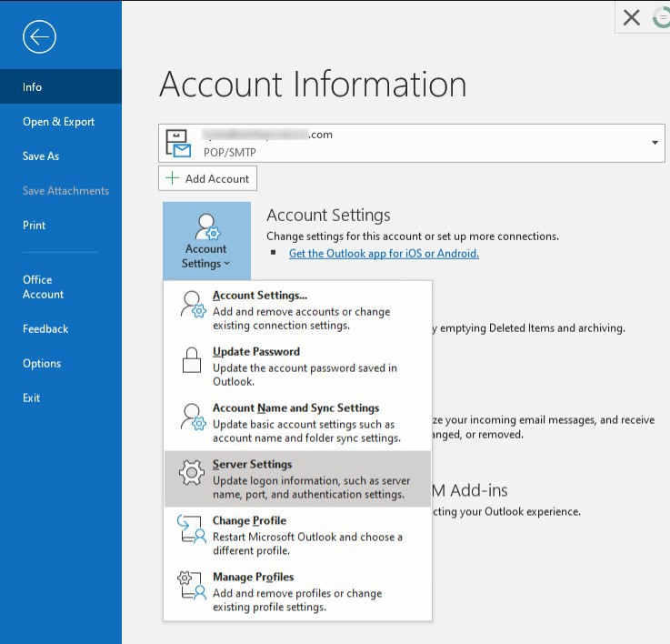Screen dimensions: 670x644
Task: Click the POP/SMTP mailbox account icon
Action: pos(178,143)
